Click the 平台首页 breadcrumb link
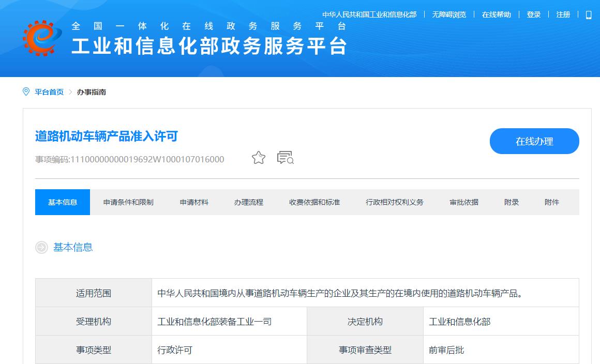Image resolution: width=600 pixels, height=364 pixels. click(49, 92)
